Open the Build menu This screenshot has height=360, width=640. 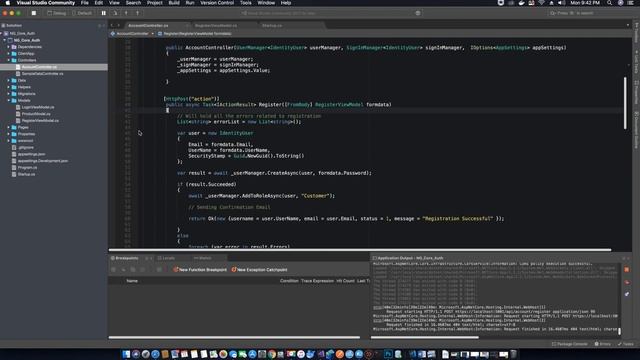(x=174, y=3)
